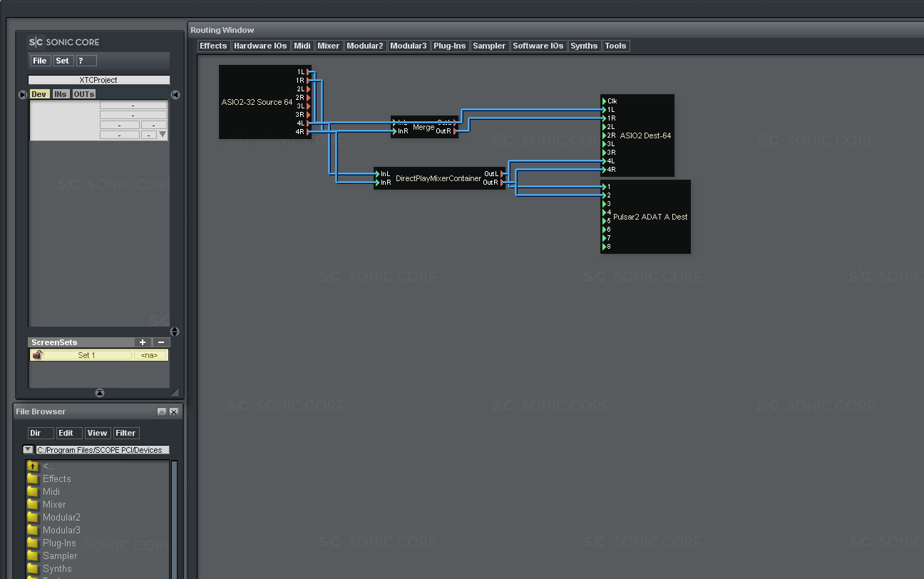Click the ? help button
Screen dimensions: 924x579
point(86,61)
